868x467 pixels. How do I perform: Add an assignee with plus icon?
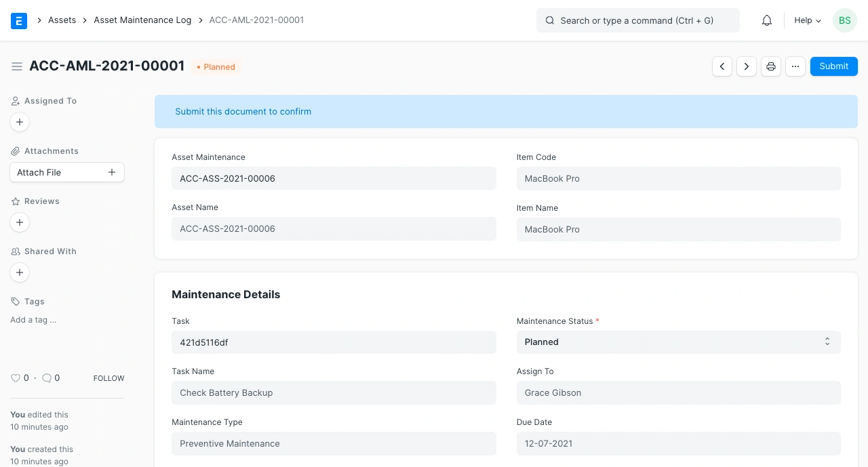20,122
